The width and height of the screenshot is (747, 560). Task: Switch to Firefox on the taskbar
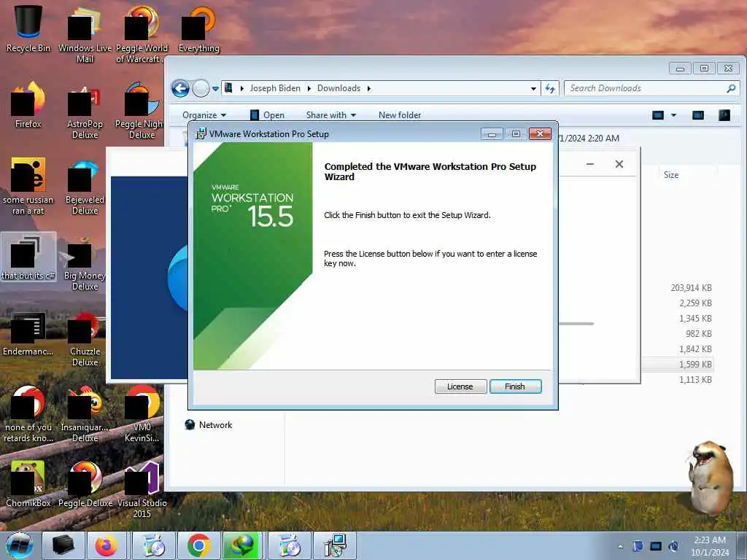coord(107,545)
